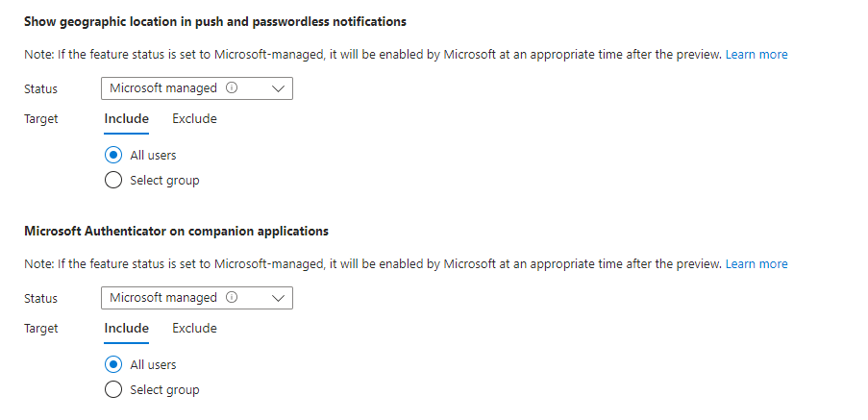The image size is (868, 420).
Task: Click chevron arrow of companion applications Status dropdown
Action: [x=279, y=298]
